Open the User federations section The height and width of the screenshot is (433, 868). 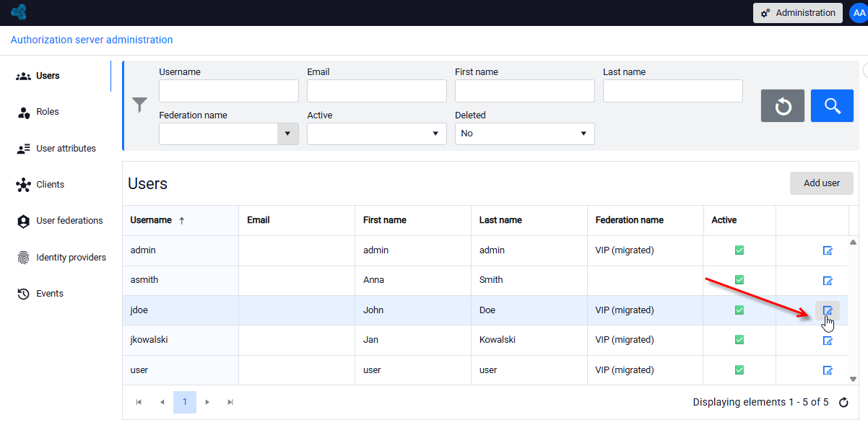69,221
